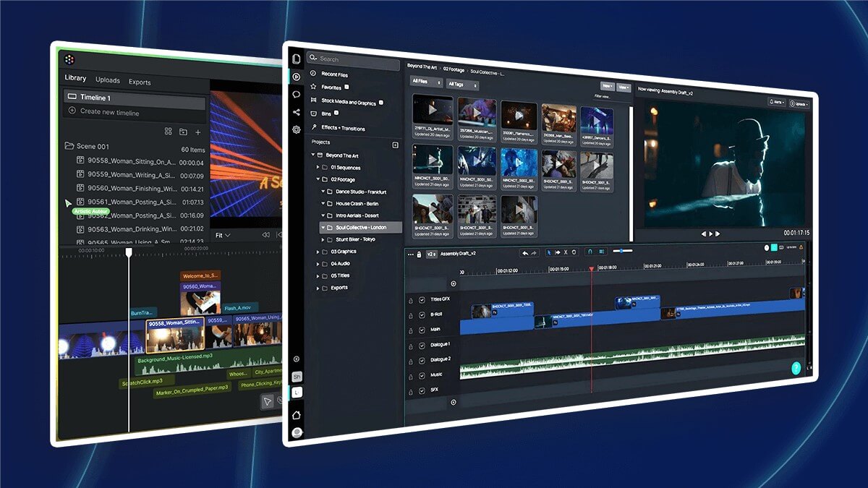Open settings gear in the left sidebar
The height and width of the screenshot is (488, 868).
tap(297, 129)
